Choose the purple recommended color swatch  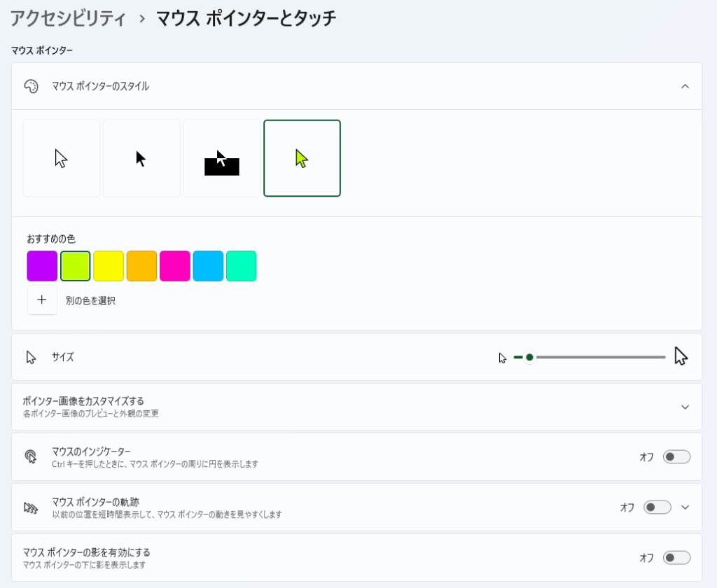point(42,266)
